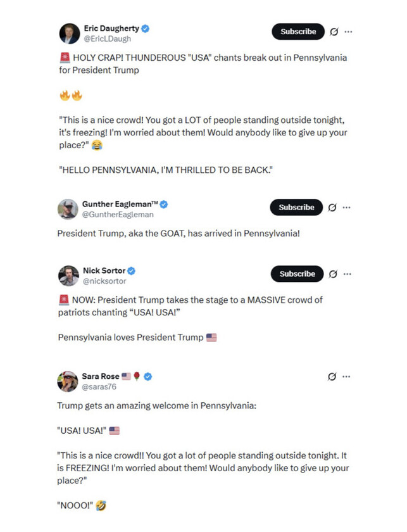
Task: Click Grok icon on Sara Rose's post
Action: point(332,376)
